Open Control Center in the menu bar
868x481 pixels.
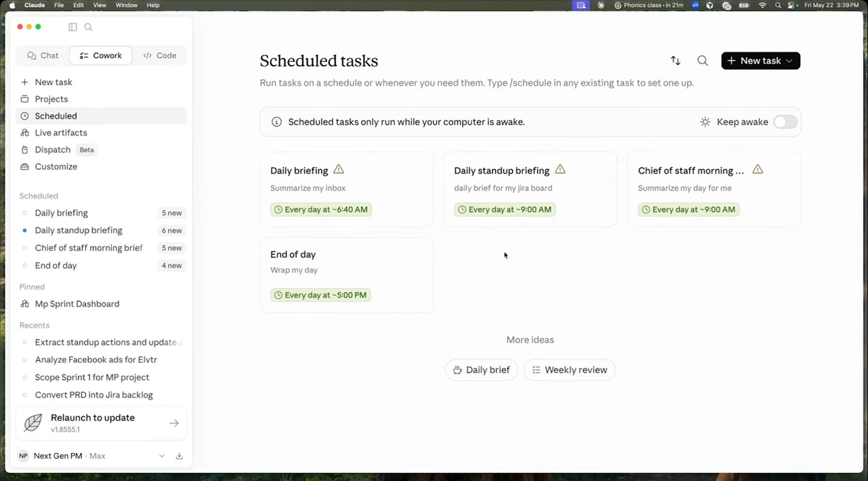tap(792, 5)
